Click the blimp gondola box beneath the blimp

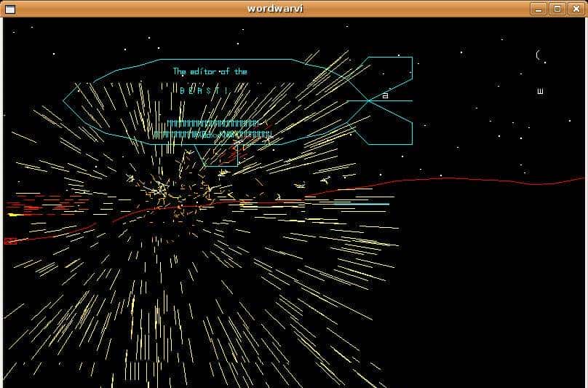[x=216, y=155]
